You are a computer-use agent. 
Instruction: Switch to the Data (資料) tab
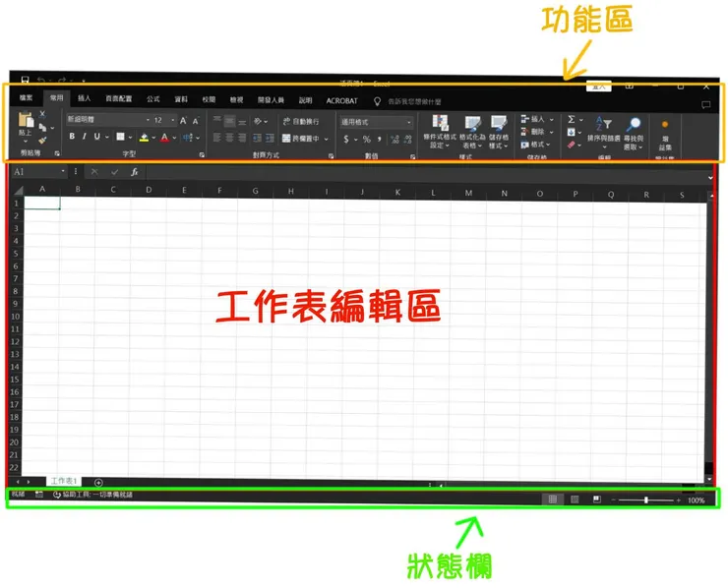(181, 99)
